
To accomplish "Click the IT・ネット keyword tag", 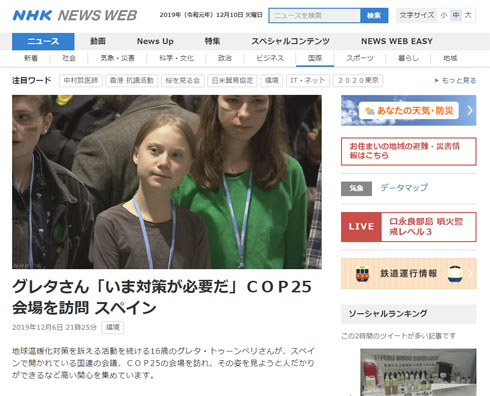I will click(x=308, y=81).
